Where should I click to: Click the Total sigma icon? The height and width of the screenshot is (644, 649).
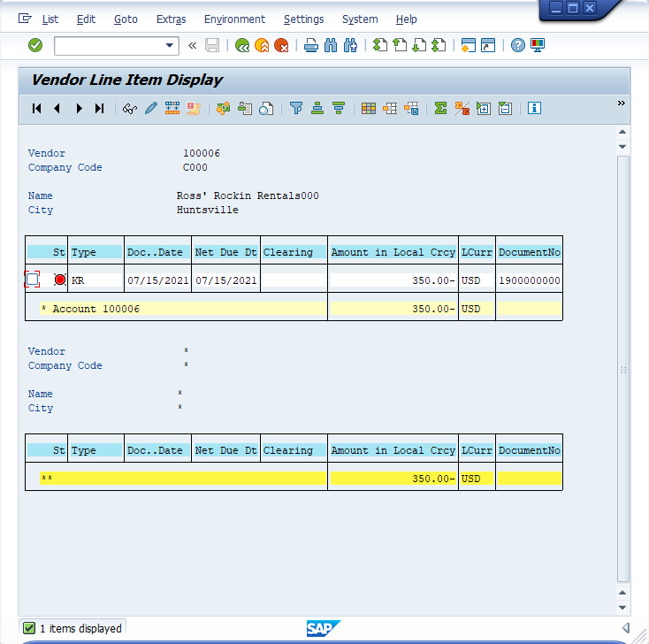point(441,109)
